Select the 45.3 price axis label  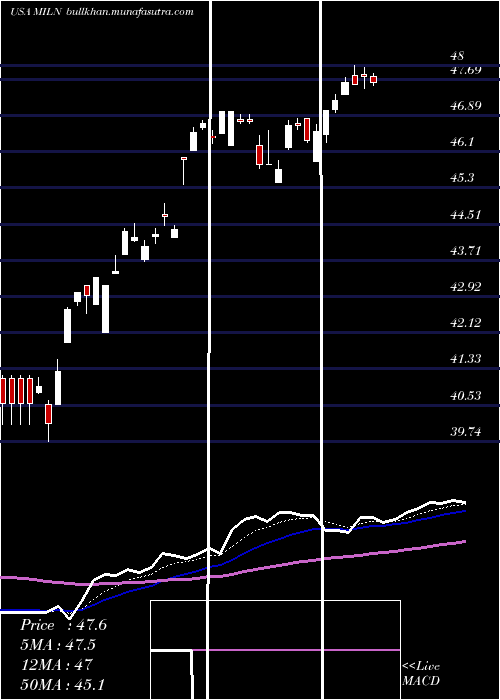462,178
